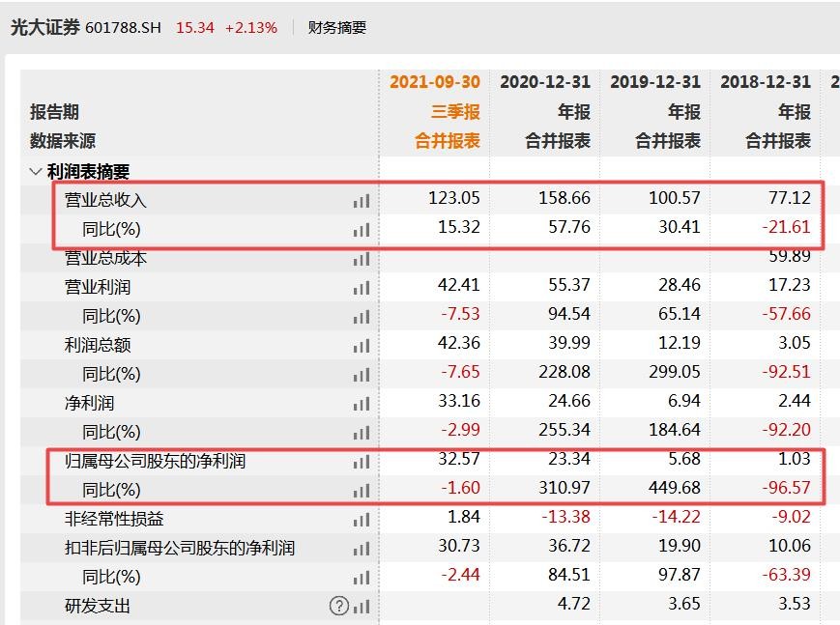Click the 数据来源 header label
840x625 pixels.
point(63,141)
